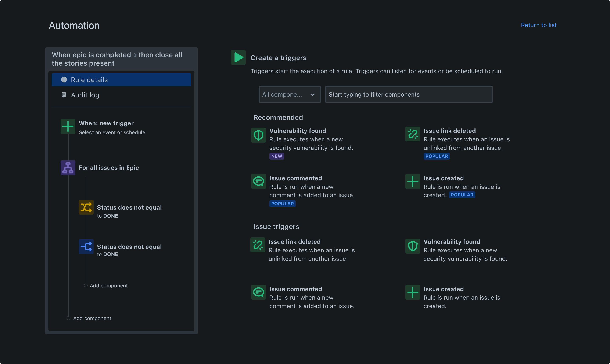Click the Status does not equal shuffle icon
The height and width of the screenshot is (364, 610).
click(86, 207)
